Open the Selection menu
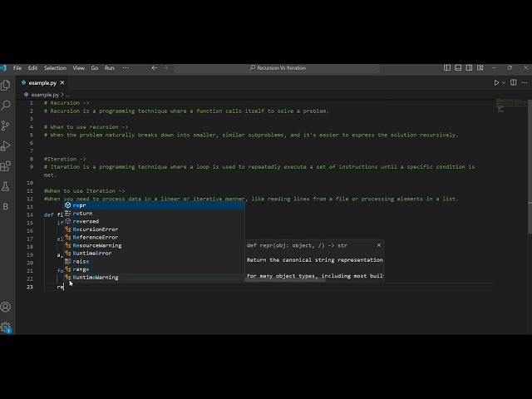This screenshot has width=532, height=399. click(x=55, y=68)
